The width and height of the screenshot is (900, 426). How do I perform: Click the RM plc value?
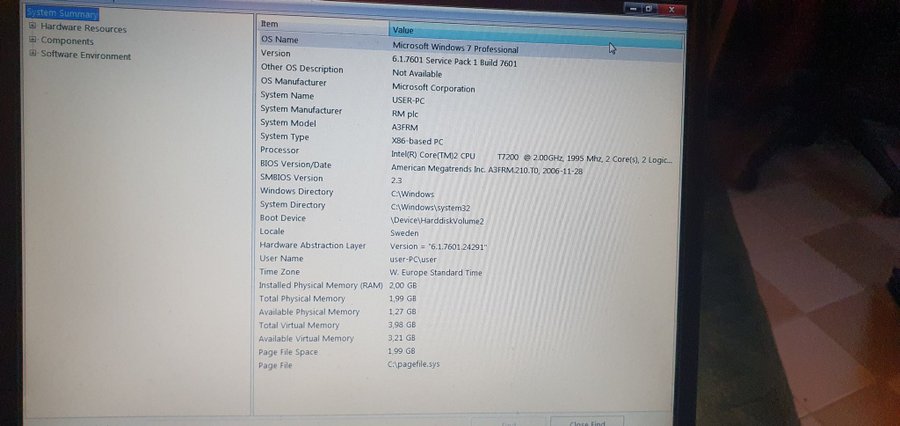click(x=405, y=114)
